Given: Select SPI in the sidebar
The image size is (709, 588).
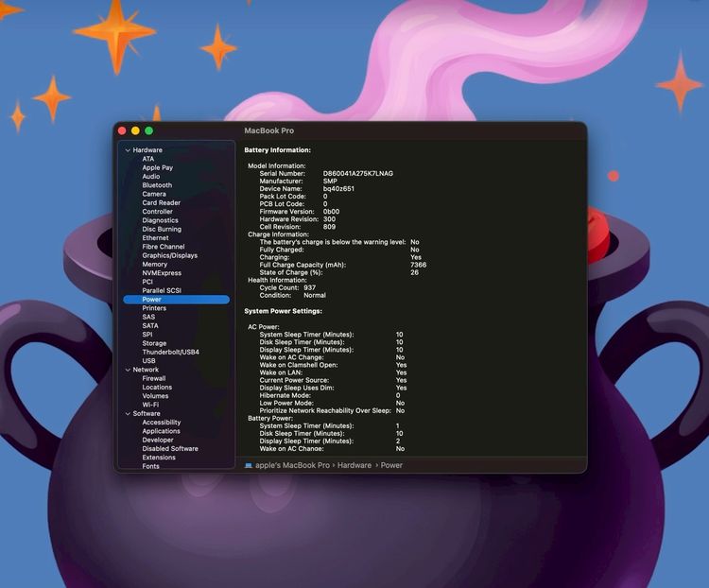Looking at the screenshot, I should tap(147, 335).
